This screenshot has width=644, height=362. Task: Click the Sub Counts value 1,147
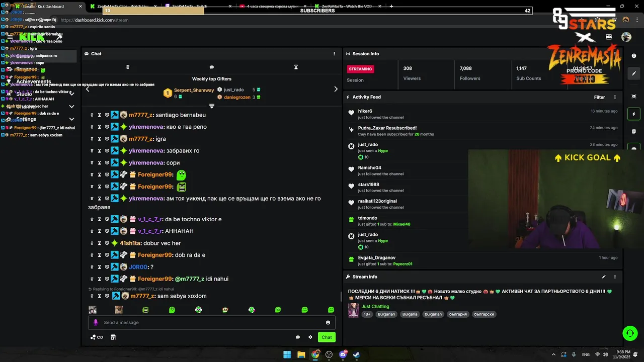[522, 68]
